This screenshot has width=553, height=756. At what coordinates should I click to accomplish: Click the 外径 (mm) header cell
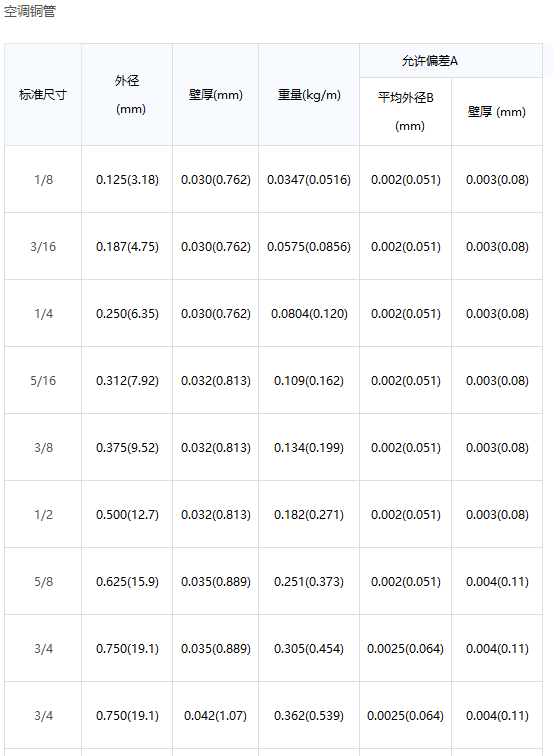point(127,94)
